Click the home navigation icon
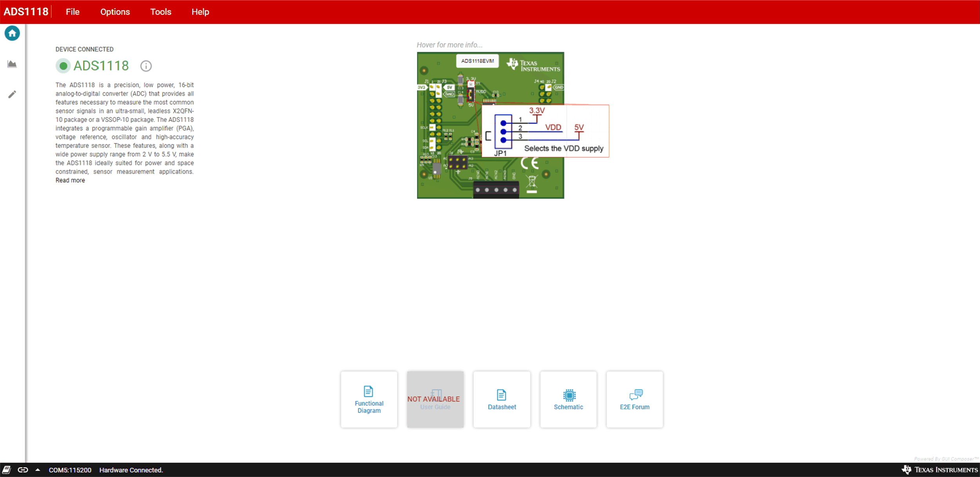Viewport: 980px width, 477px height. pyautogui.click(x=12, y=33)
